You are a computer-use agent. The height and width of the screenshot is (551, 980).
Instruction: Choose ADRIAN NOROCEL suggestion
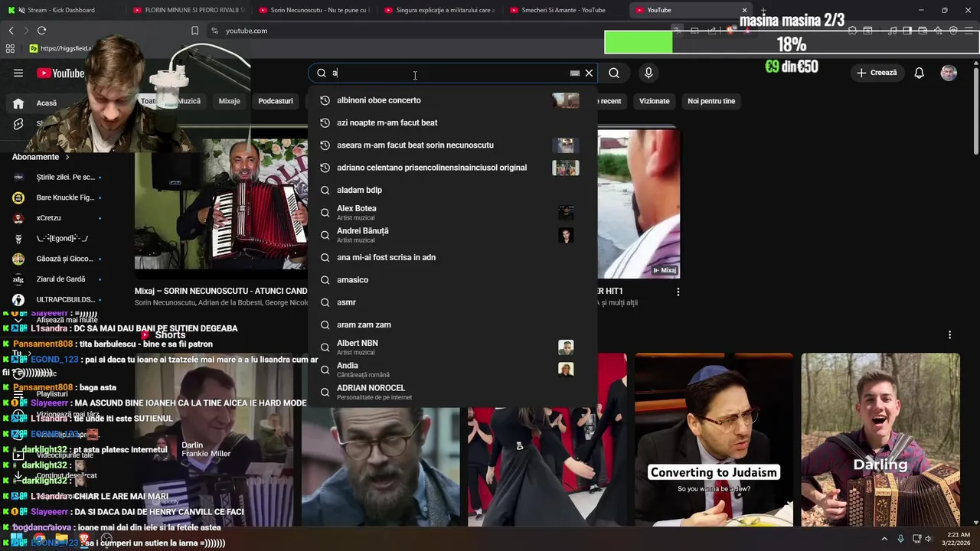pos(452,392)
